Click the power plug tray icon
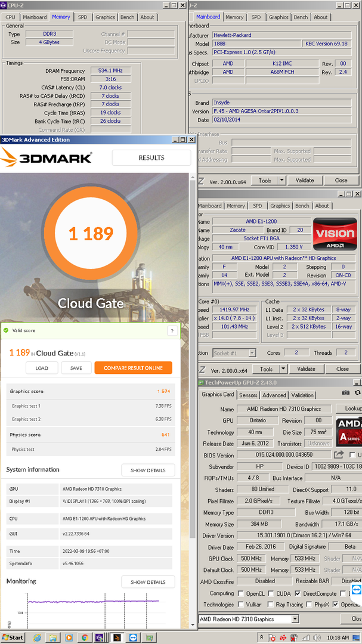This screenshot has height=644, width=362. [x=294, y=637]
